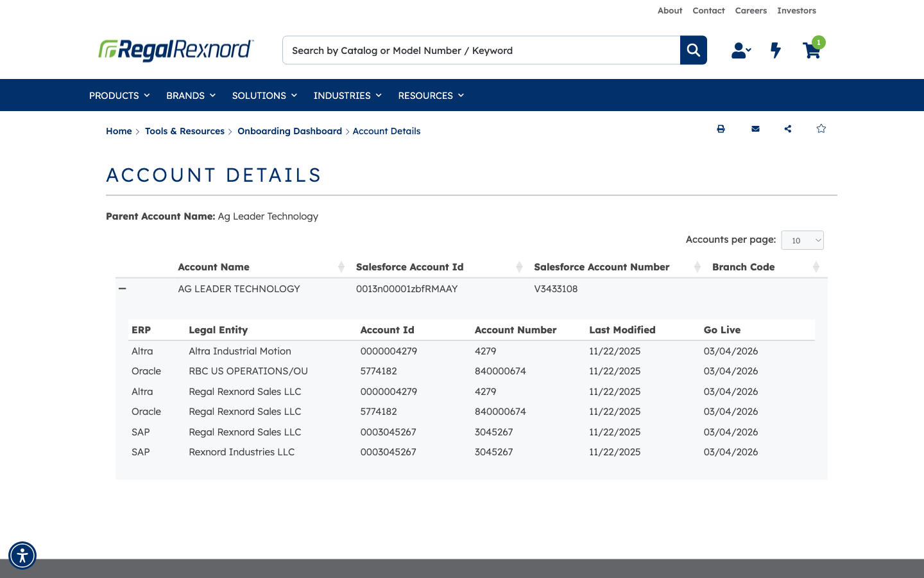The image size is (924, 578).
Task: Sort by Salesforce Account Number arrows
Action: (x=697, y=267)
